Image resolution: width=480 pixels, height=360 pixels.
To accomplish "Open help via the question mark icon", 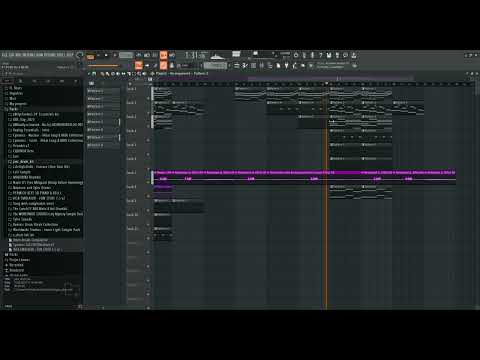I will [320, 55].
